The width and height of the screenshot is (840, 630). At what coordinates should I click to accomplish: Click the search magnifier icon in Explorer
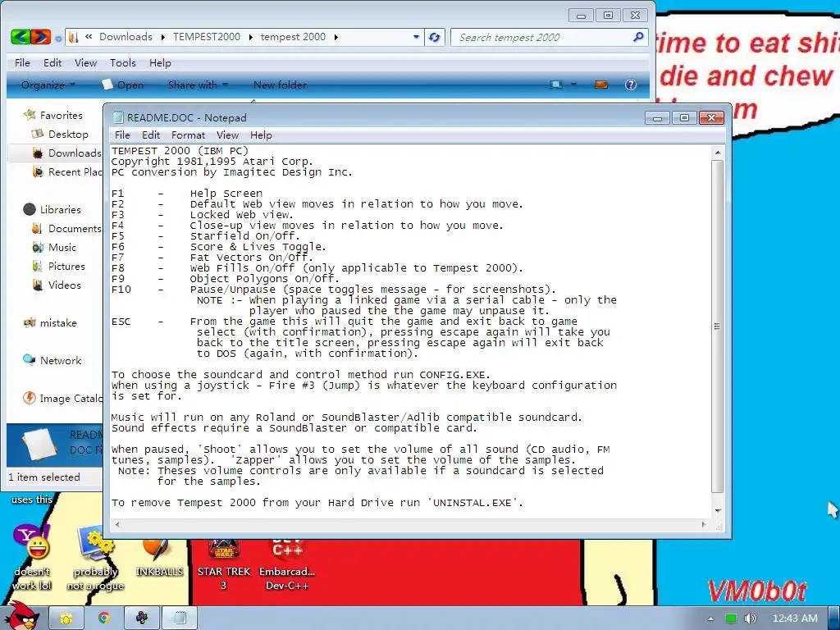(x=638, y=37)
